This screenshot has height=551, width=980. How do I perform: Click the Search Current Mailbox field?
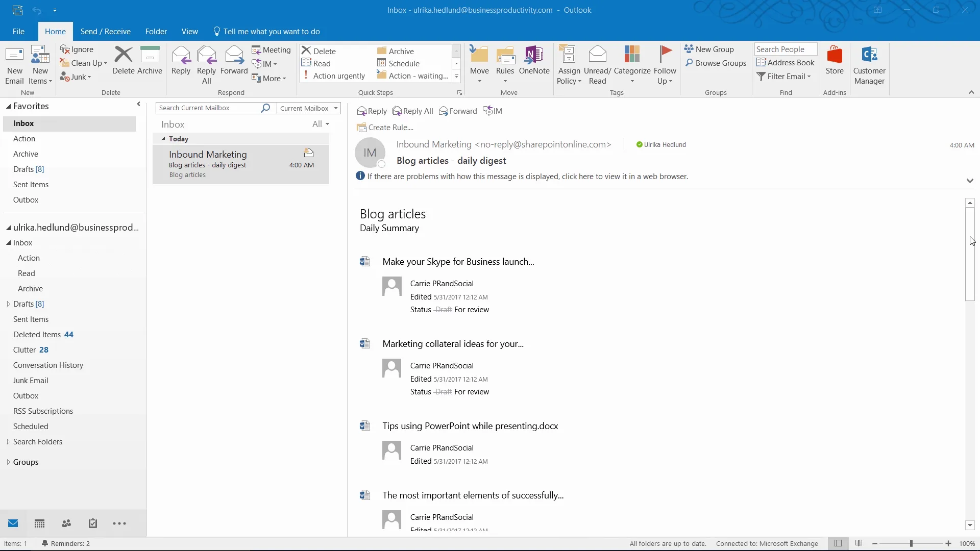point(208,108)
